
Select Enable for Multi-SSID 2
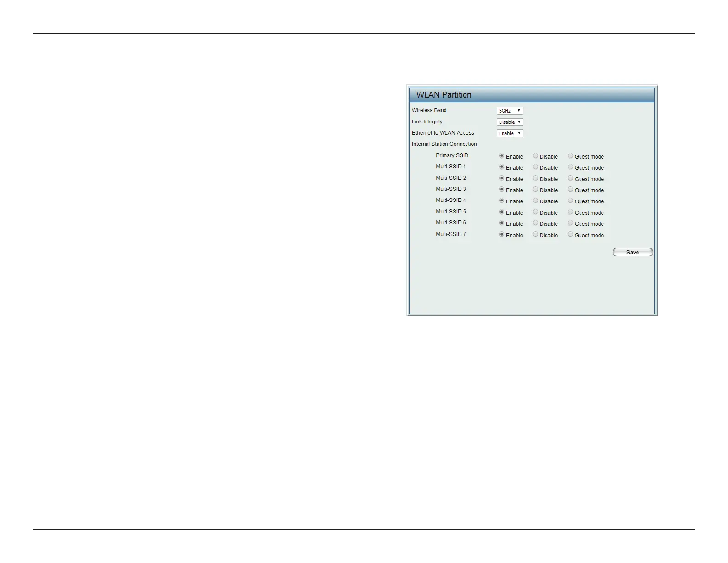502,178
